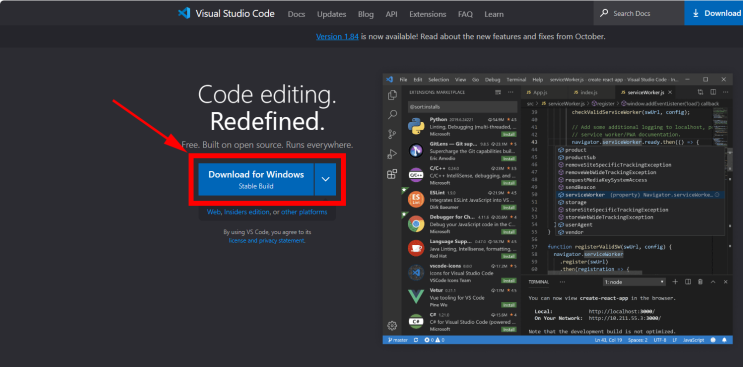
Task: Click the Search Docs input field
Action: pos(639,13)
